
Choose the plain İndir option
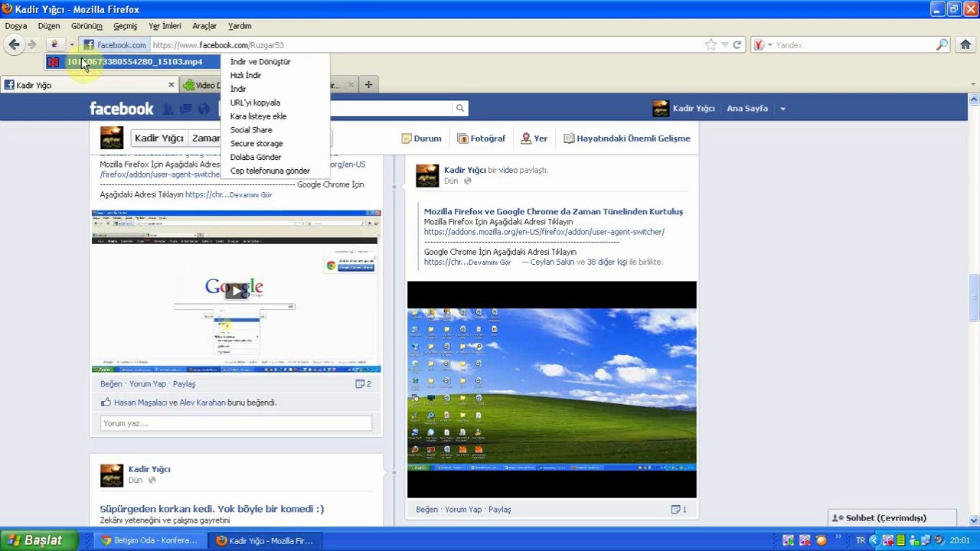238,89
